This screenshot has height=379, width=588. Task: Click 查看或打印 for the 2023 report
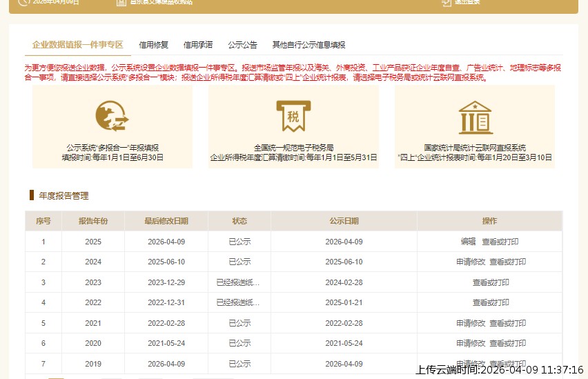coord(491,282)
